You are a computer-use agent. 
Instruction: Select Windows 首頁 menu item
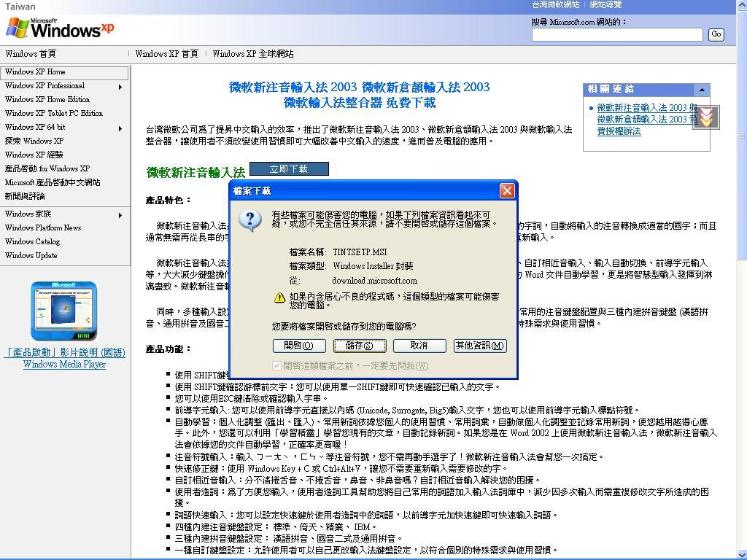31,54
